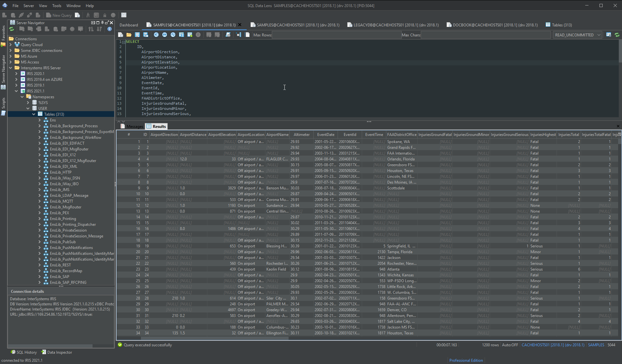
Task: Expand the %SYS namespace node
Action: (28, 102)
